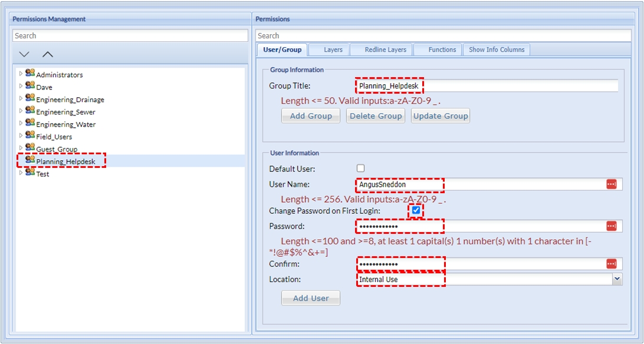Click red icon in User Name field
Image resolution: width=644 pixels, height=344 pixels.
tap(611, 184)
